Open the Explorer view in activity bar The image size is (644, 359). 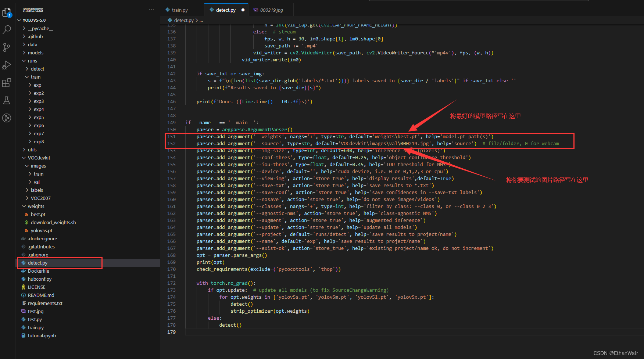(7, 12)
